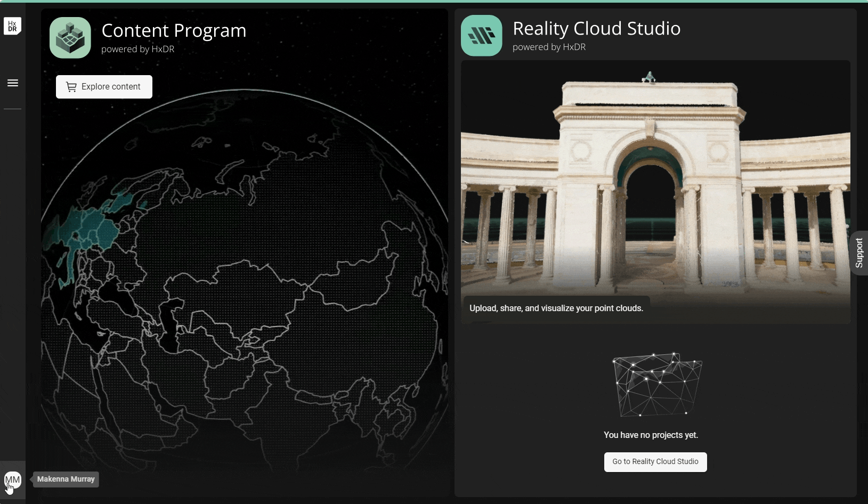Select the Reality Cloud Studio heading
This screenshot has height=504, width=868.
(x=596, y=29)
